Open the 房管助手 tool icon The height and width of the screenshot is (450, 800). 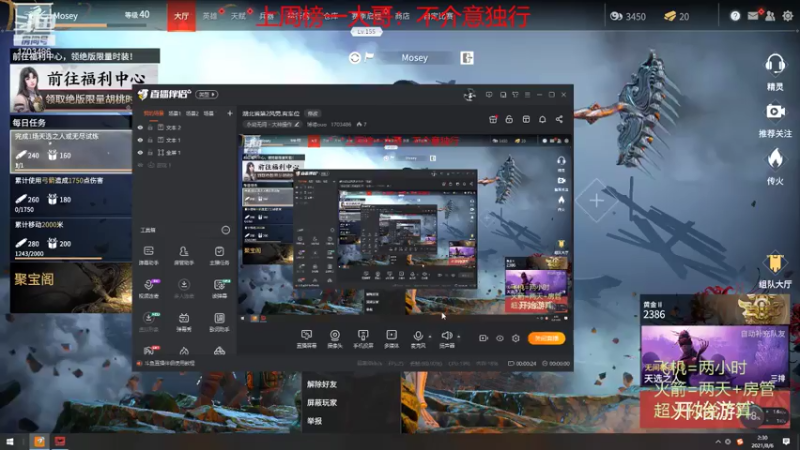184,255
